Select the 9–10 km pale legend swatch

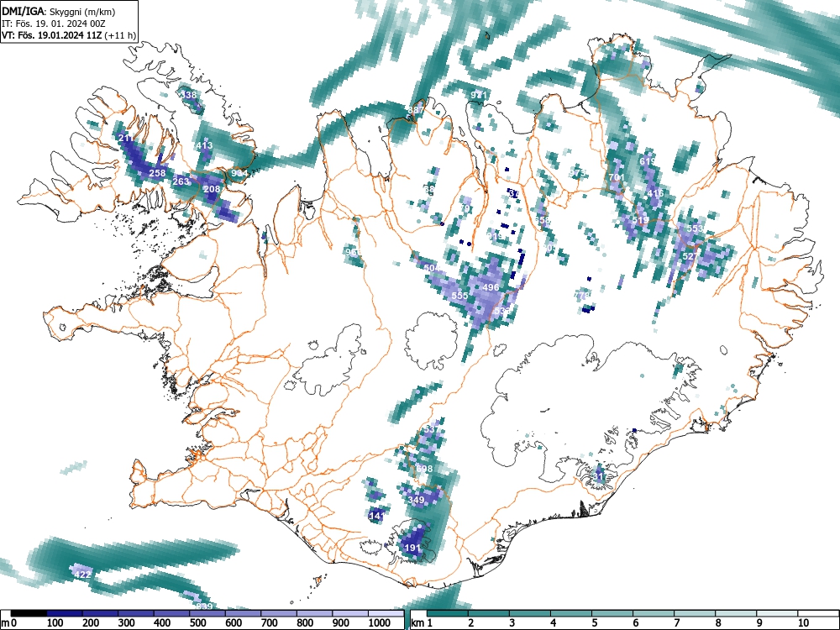coord(777,613)
